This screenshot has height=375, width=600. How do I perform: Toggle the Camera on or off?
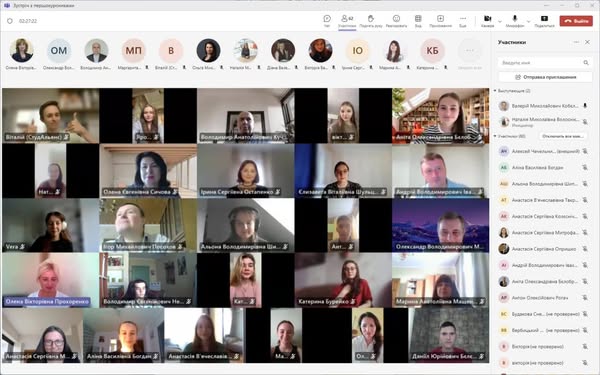[487, 21]
